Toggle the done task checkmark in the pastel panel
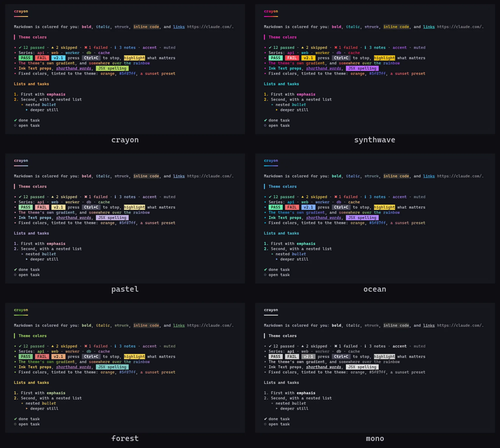This screenshot has height=448, width=500. click(x=15, y=269)
